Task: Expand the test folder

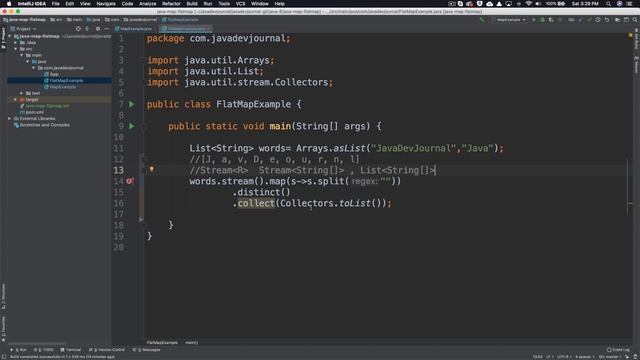Action: click(x=22, y=93)
